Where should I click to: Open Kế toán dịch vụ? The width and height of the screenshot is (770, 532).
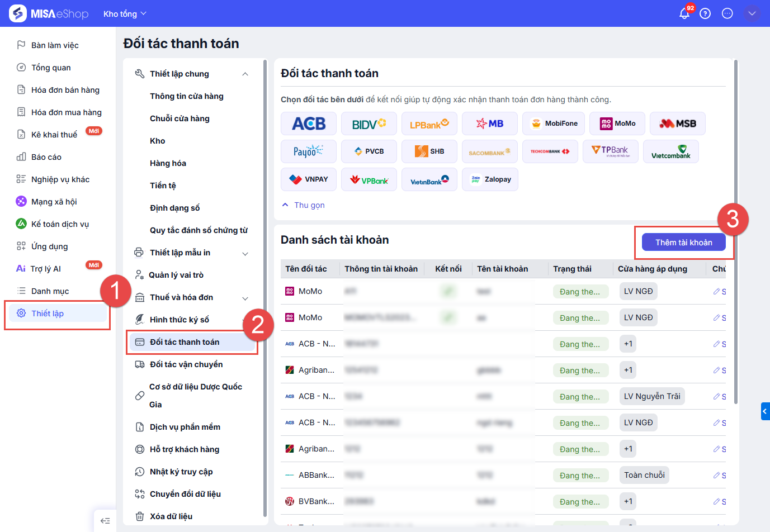[x=60, y=224]
